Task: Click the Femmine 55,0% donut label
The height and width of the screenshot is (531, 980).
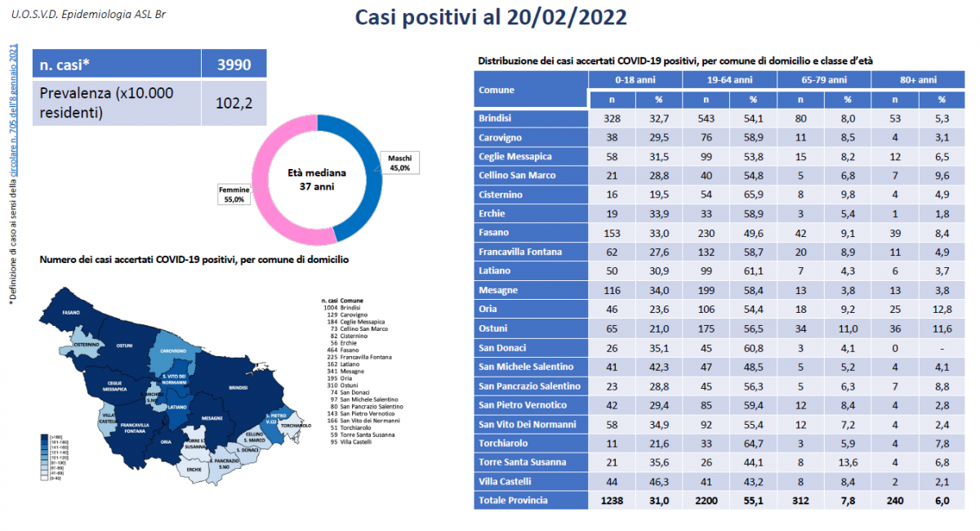Action: pos(234,194)
